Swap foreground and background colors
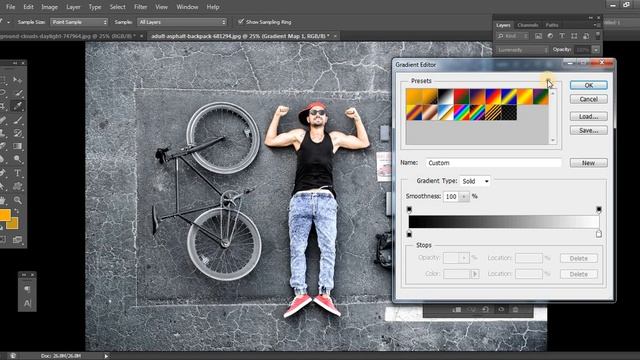Image resolution: width=640 pixels, height=360 pixels. (x=16, y=210)
